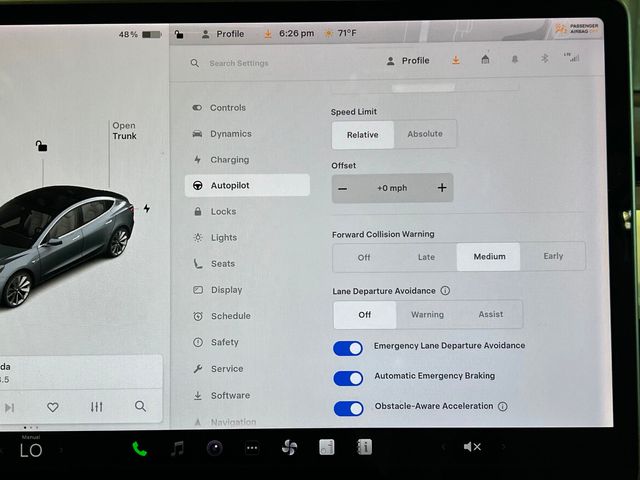Set Speed Limit to Absolute
640x480 pixels.
pyautogui.click(x=425, y=134)
